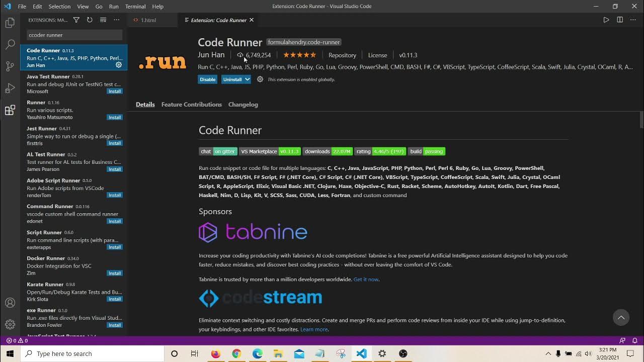Click errors and warnings status bar indicator

[17, 340]
